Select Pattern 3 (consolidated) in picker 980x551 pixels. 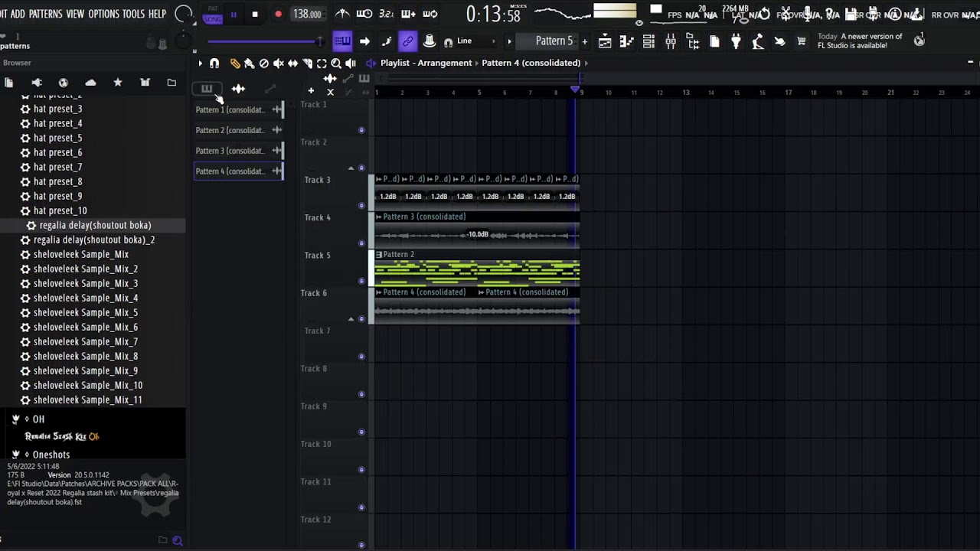(x=239, y=151)
